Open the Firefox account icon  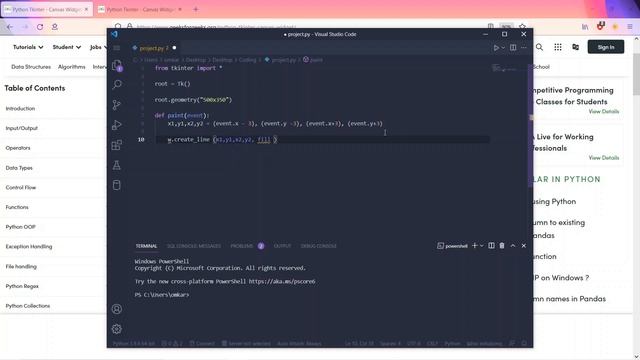(55, 27)
